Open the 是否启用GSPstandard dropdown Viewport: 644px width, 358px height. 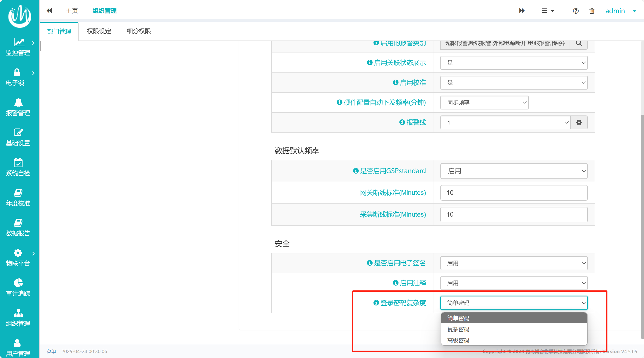[x=514, y=171]
